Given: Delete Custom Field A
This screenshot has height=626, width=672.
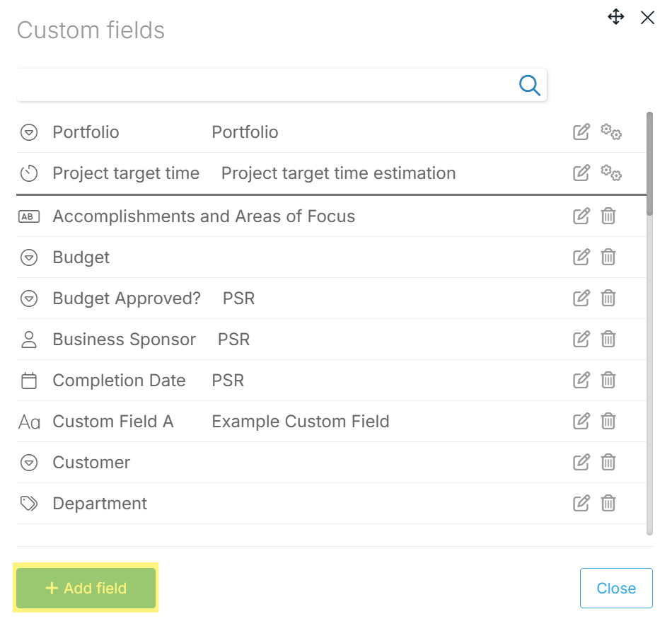Looking at the screenshot, I should [608, 422].
